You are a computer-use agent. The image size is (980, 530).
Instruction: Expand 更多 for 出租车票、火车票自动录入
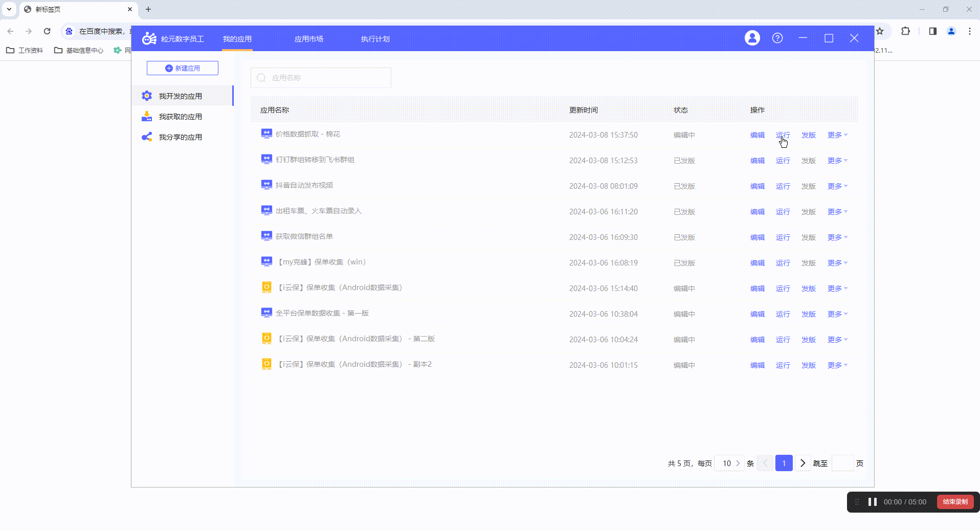click(837, 212)
